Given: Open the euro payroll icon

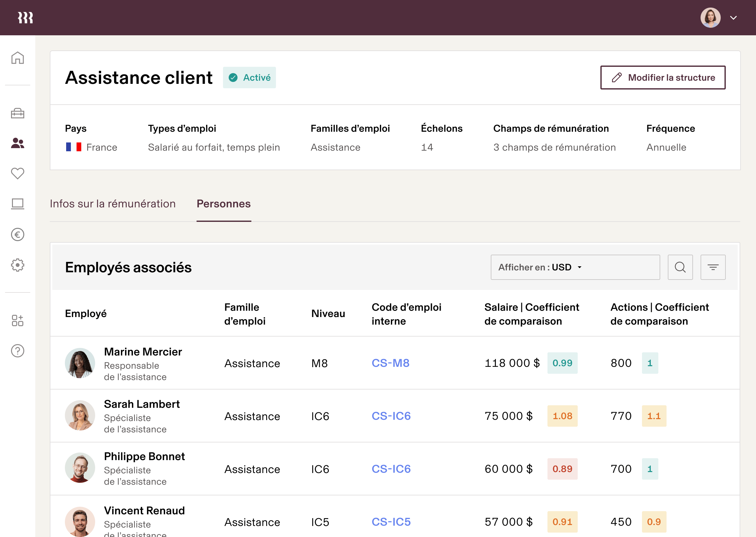Looking at the screenshot, I should [x=18, y=234].
